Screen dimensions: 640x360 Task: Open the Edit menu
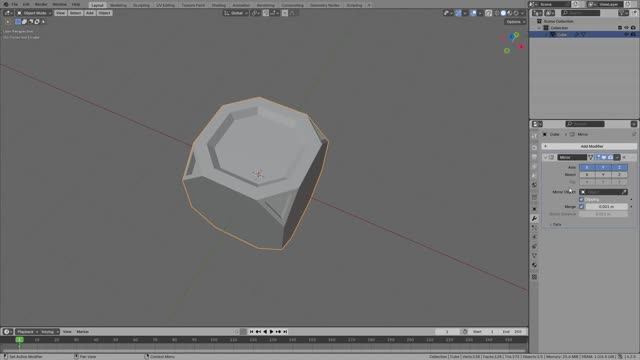(x=26, y=4)
